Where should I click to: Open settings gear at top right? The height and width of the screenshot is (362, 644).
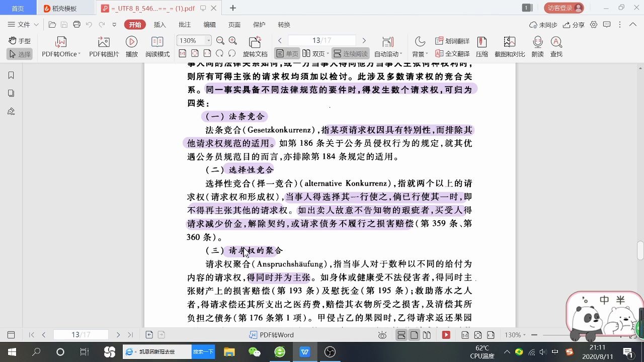pos(594,25)
